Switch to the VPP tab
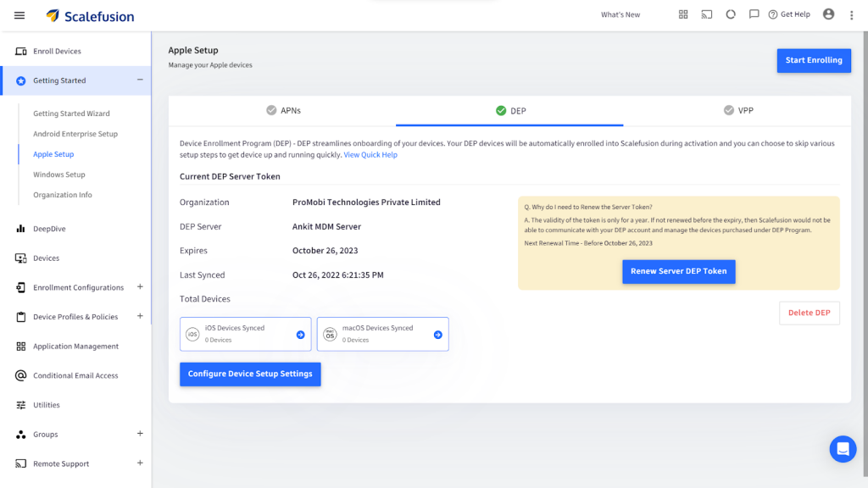Image resolution: width=868 pixels, height=488 pixels. click(738, 110)
